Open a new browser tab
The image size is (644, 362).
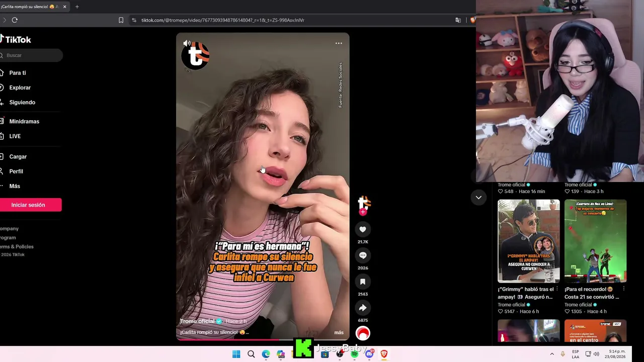pyautogui.click(x=77, y=7)
